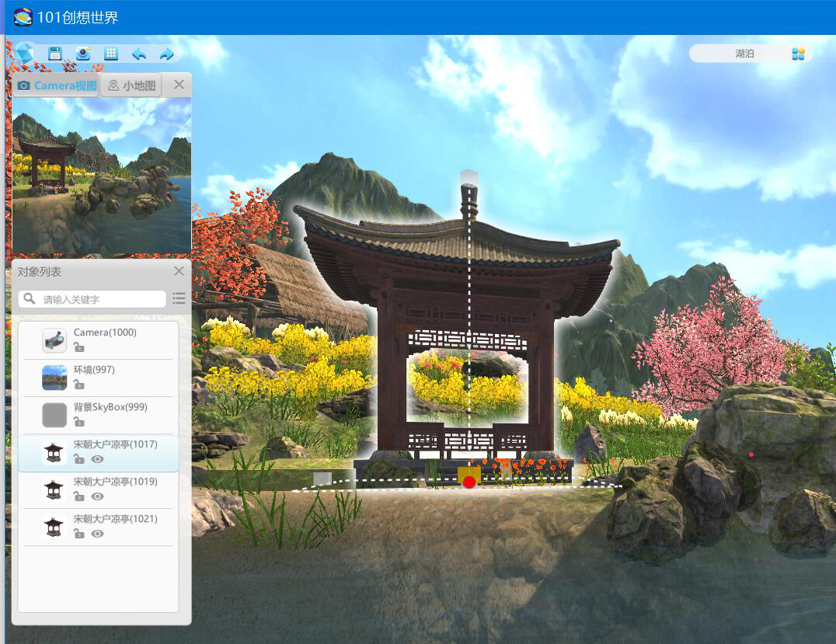Click the Camera(1000) video camera thumbnail icon
The image size is (836, 644).
coord(54,340)
